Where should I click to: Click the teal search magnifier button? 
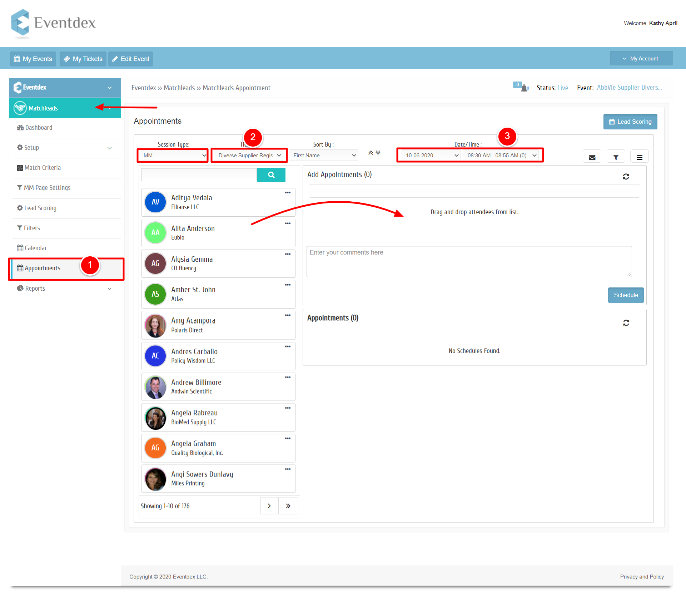coord(271,175)
